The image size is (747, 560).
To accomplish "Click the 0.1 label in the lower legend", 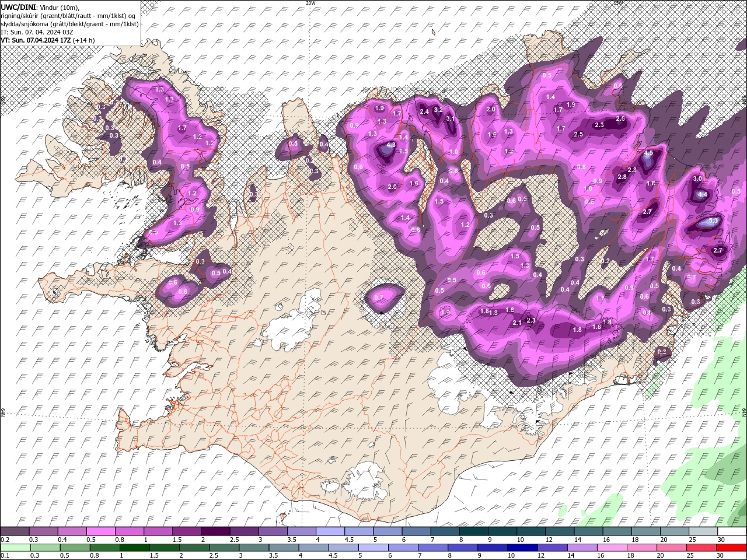I will point(5,556).
